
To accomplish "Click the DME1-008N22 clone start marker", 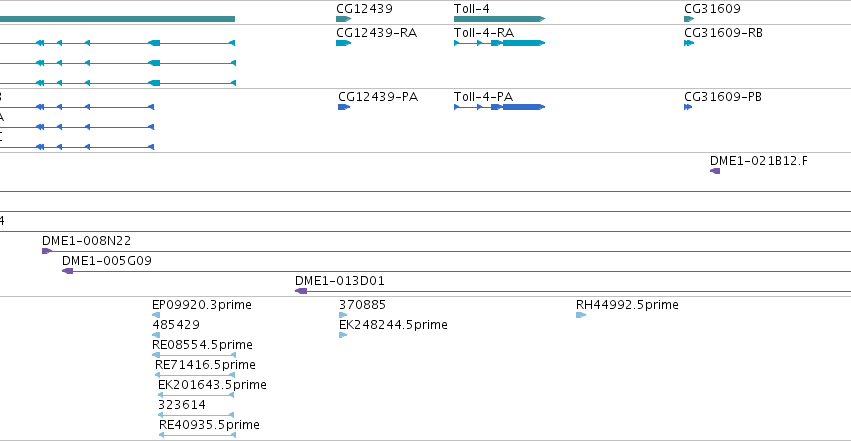I will tap(47, 251).
